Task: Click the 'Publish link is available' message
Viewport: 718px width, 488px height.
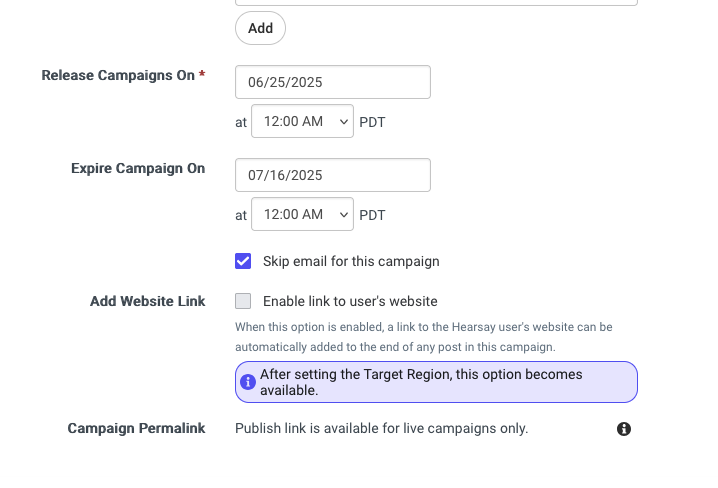Action: tap(381, 428)
